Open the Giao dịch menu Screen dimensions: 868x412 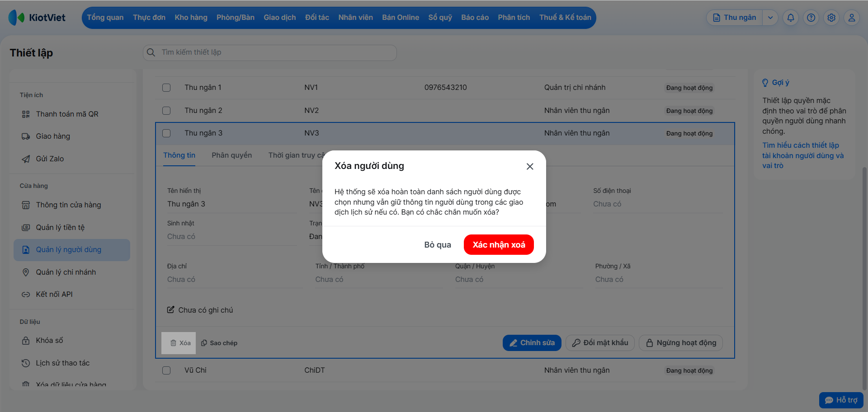click(280, 18)
